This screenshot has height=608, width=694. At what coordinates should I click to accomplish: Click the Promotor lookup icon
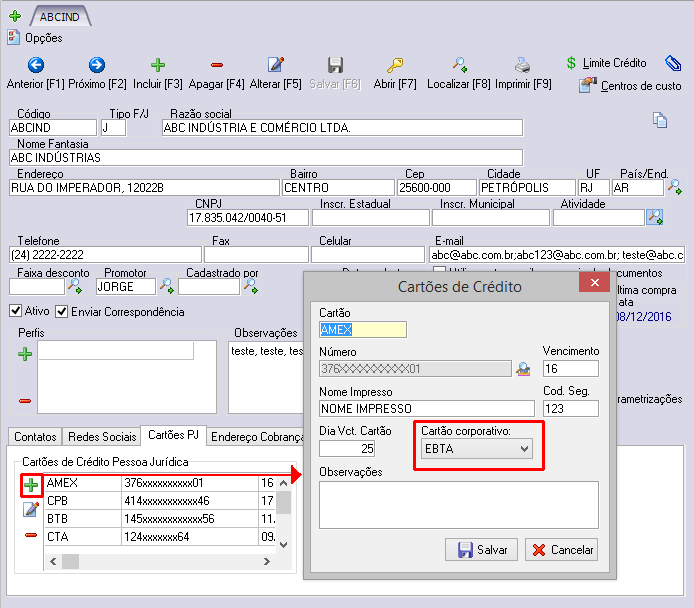pos(166,286)
